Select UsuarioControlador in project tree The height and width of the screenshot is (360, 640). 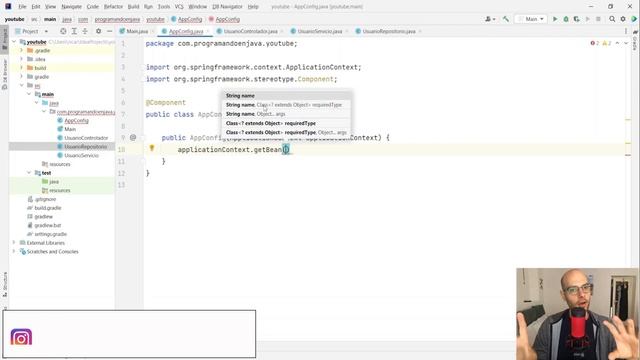tap(86, 138)
